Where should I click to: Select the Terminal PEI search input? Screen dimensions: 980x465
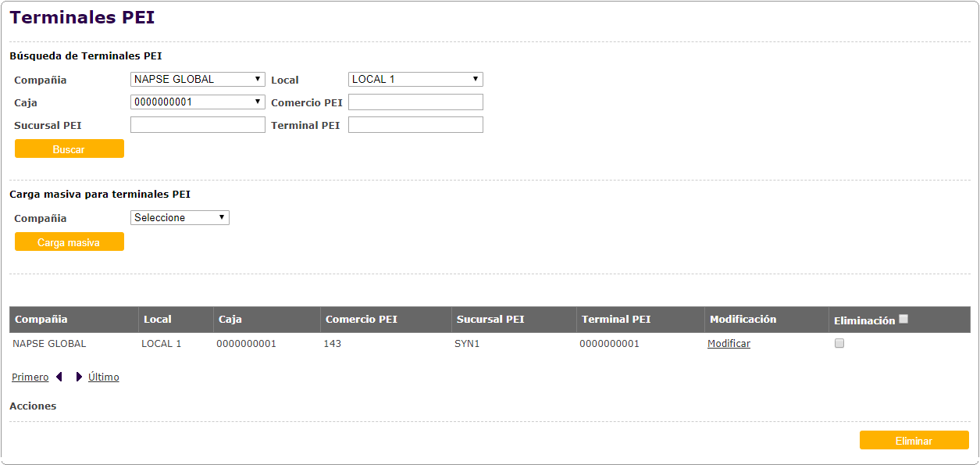point(415,125)
